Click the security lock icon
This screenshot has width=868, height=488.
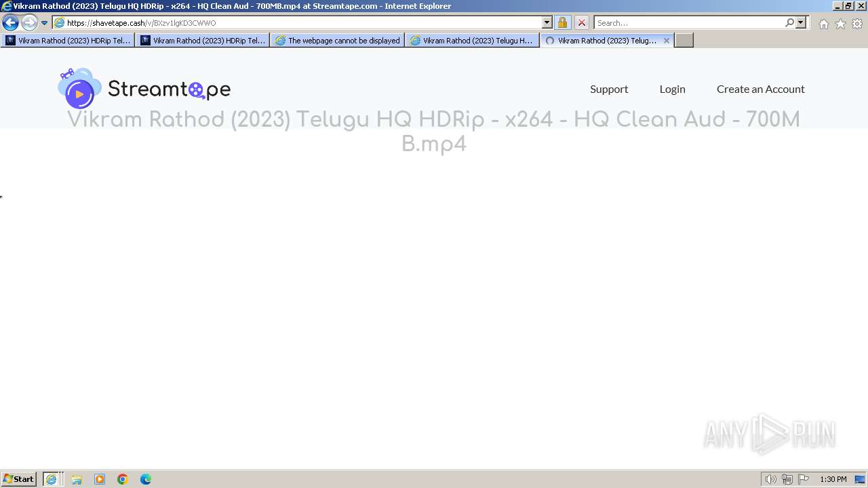(562, 22)
